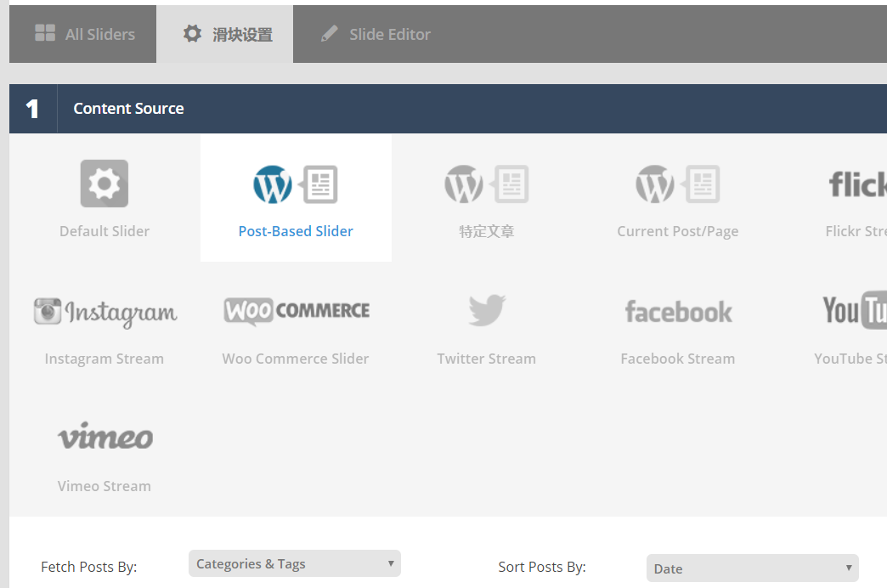
Task: Select the 特定文章 content source icon
Action: coord(486,184)
